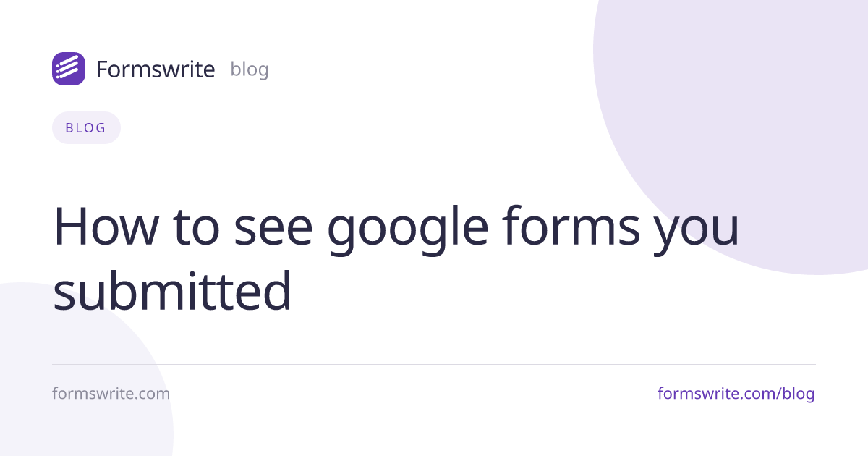The height and width of the screenshot is (456, 868).
Task: Click the gray 'blog' label beside Formswrite
Action: pyautogui.click(x=250, y=69)
